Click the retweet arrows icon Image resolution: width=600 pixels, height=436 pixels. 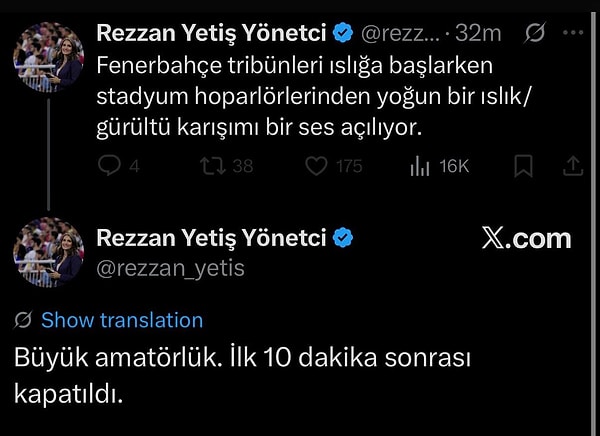212,167
